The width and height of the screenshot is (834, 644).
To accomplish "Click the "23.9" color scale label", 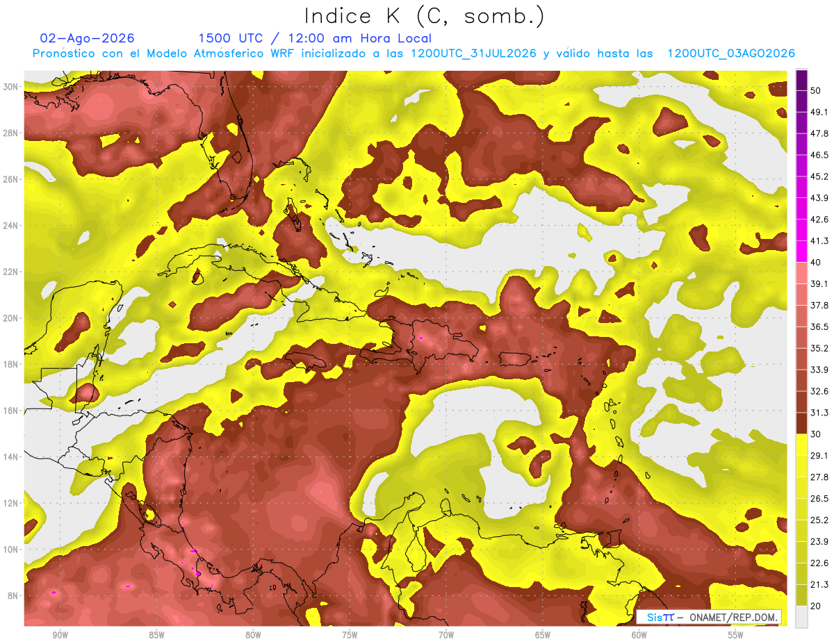I will point(819,542).
